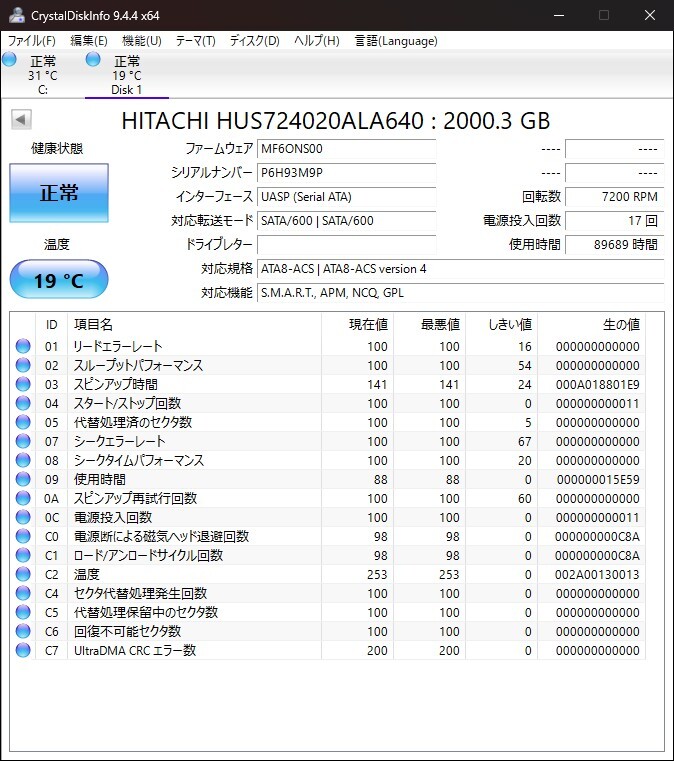Click the 19 °C temperature button
Screen dimensions: 674x761
[x=59, y=280]
